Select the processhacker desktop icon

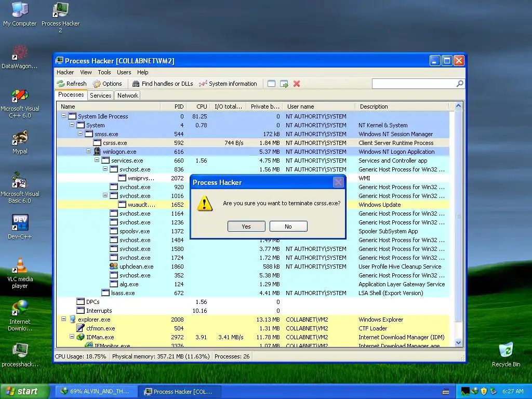[20, 355]
